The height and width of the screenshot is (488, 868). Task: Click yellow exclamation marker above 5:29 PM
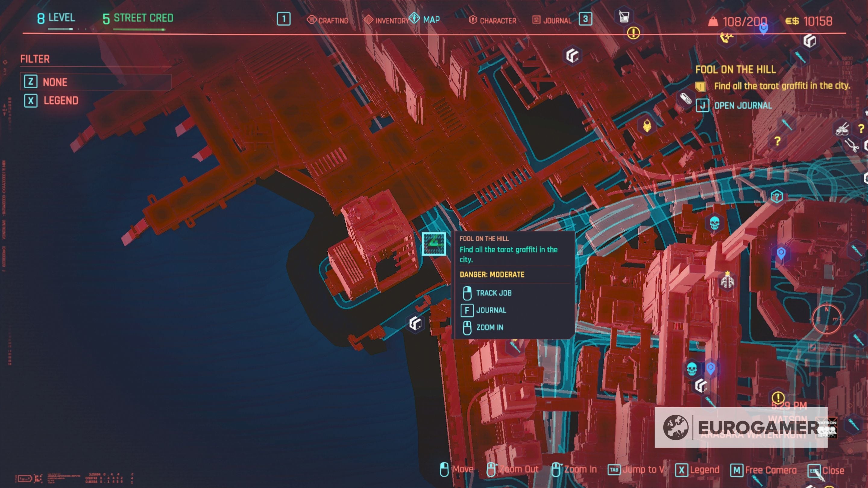pos(778,398)
